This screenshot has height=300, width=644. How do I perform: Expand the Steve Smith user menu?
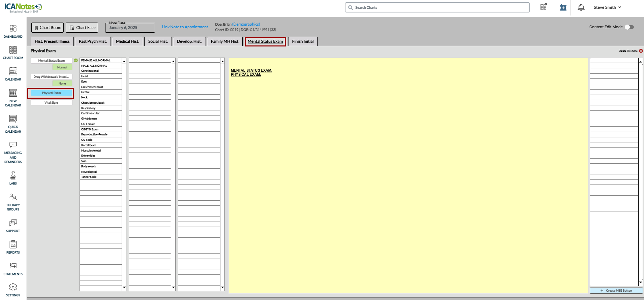point(607,7)
